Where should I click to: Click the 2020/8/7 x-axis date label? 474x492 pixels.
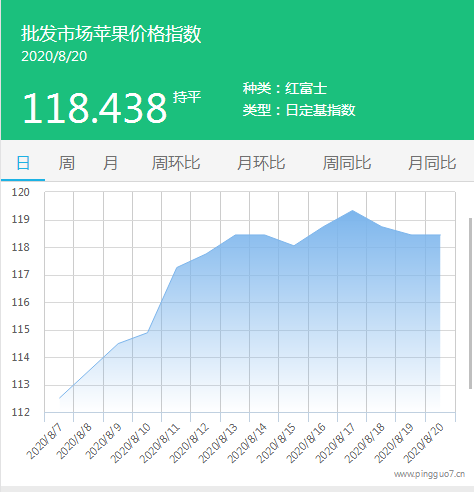click(45, 441)
